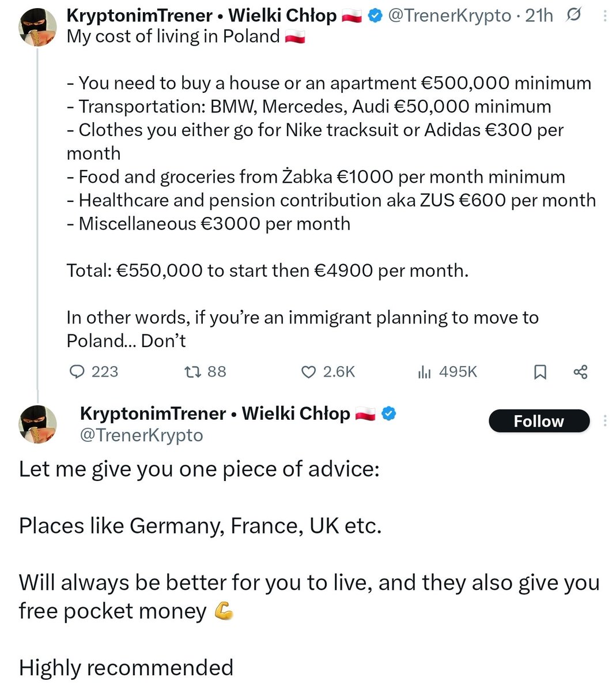Viewport: 616px width, 692px height.
Task: Open more options beside Follow button
Action: pos(605,421)
